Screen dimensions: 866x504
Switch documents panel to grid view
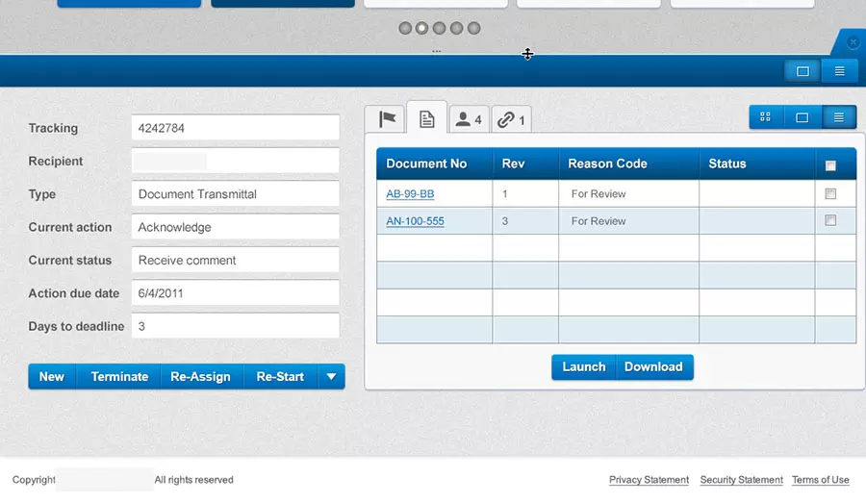pos(766,117)
